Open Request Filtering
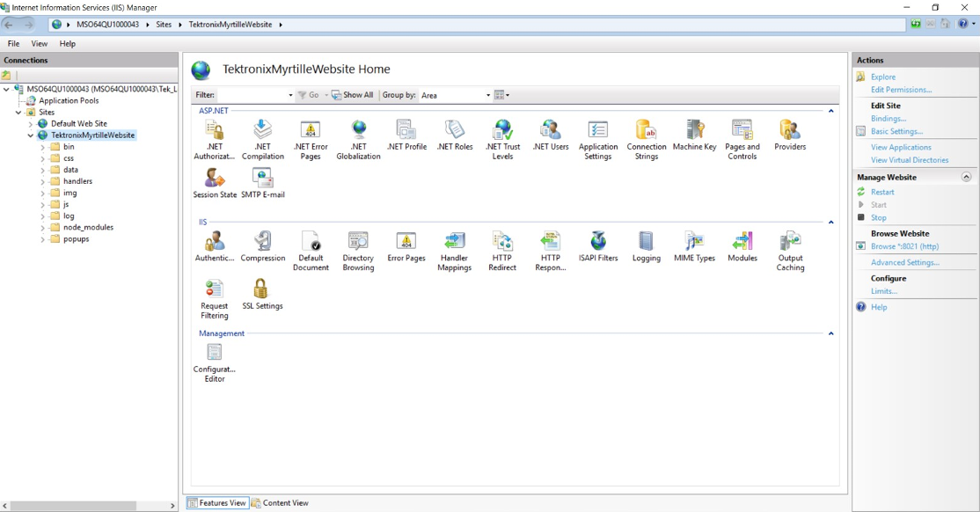 [x=214, y=292]
